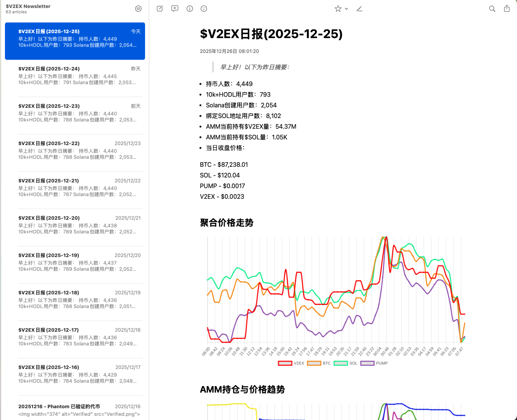Open the $V2EX日报(2025-12-17) article

coord(75,339)
